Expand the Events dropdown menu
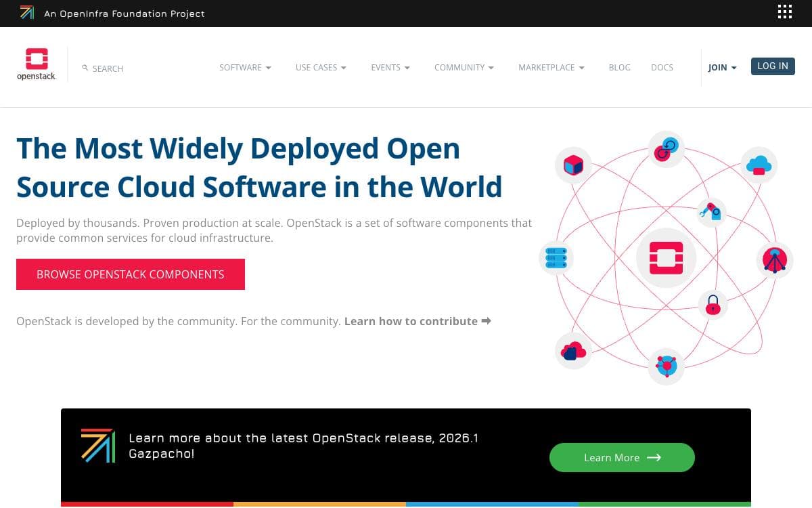Screen dimensions: 812x508 [x=390, y=67]
